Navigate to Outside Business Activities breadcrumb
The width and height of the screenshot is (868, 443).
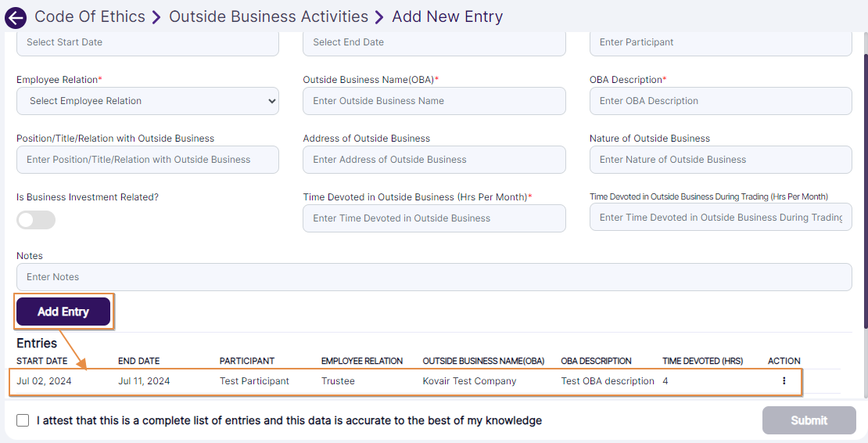[x=268, y=16]
